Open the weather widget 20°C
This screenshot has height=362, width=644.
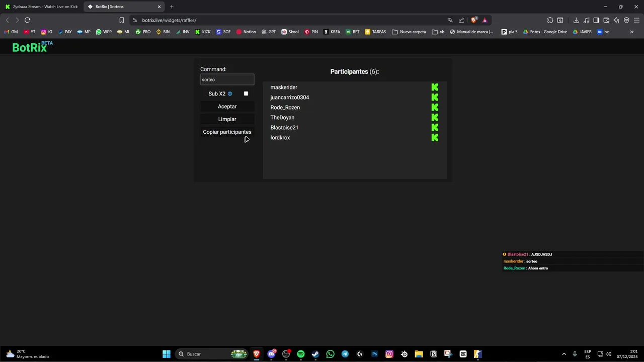click(x=28, y=354)
